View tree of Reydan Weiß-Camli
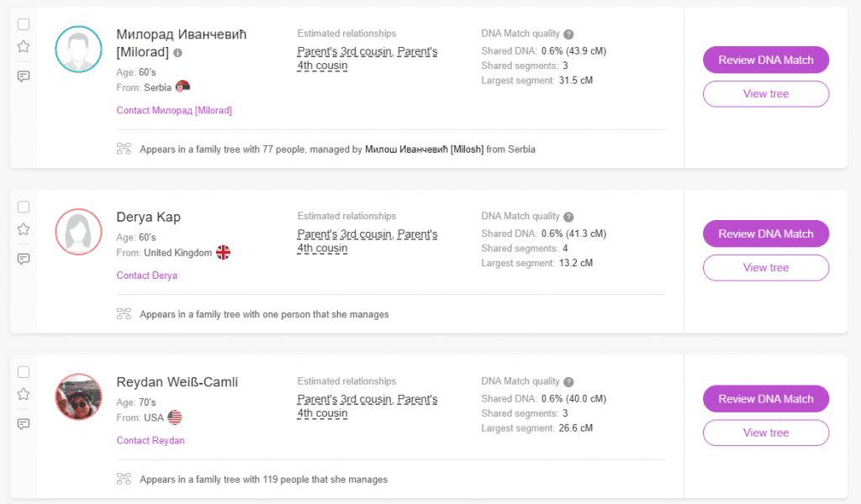The height and width of the screenshot is (504, 861). tap(765, 433)
